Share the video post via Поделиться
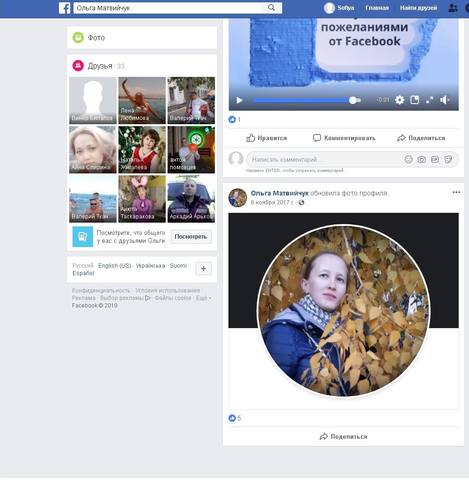Image resolution: width=469 pixels, height=480 pixels. pyautogui.click(x=421, y=138)
